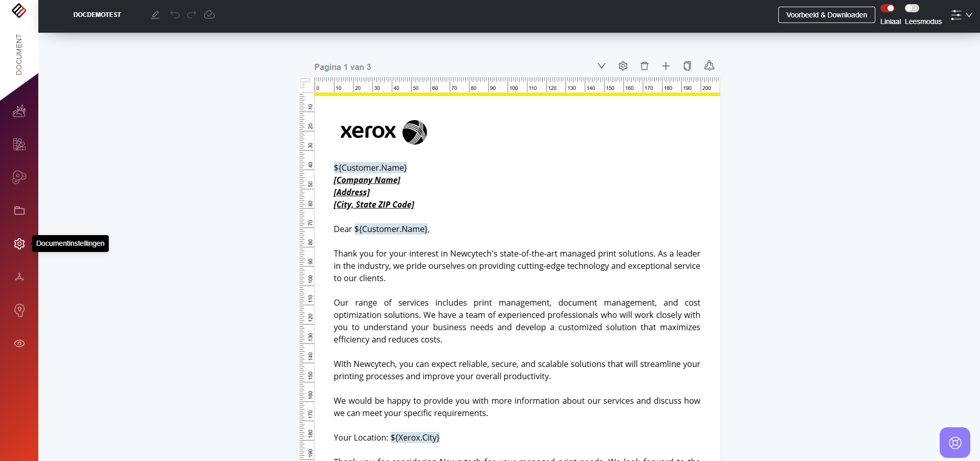980x461 pixels.
Task: Open the help lifebuoy button
Action: click(954, 443)
